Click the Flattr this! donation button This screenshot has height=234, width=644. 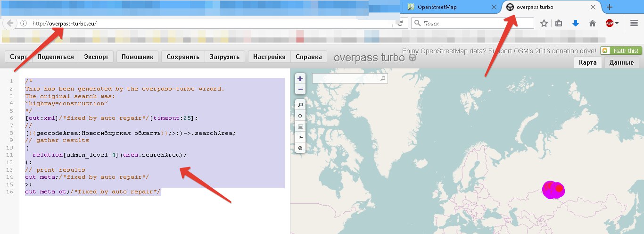[620, 50]
